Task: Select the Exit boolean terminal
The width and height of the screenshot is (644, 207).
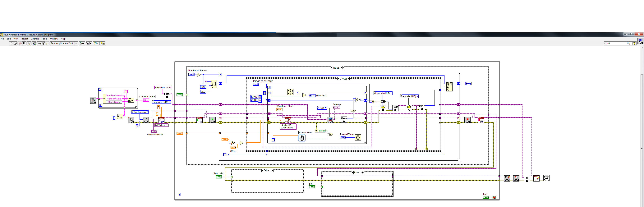Action: coord(486,197)
